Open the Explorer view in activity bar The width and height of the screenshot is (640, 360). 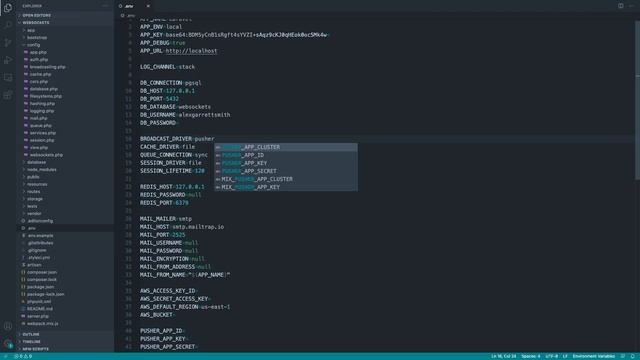tap(8, 7)
